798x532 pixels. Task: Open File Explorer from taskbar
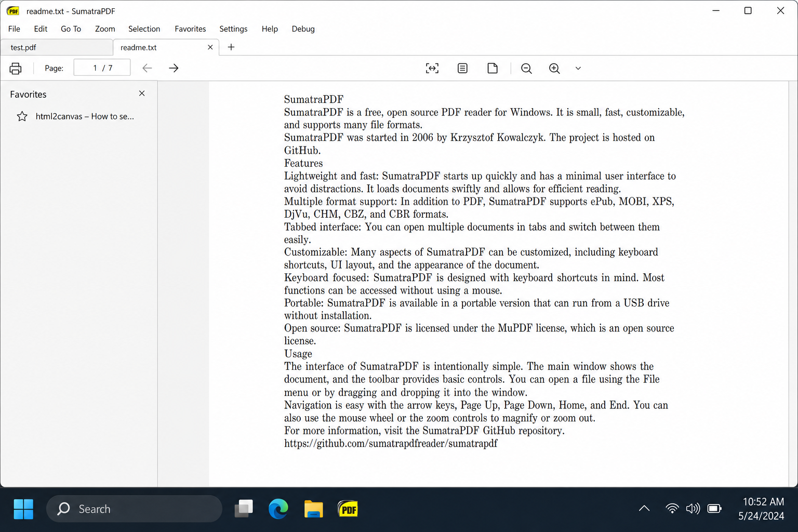[x=313, y=509]
